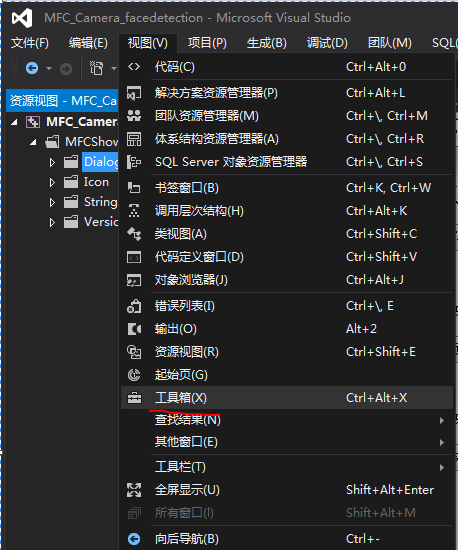
Task: Collapse the MFC_Camera root tree node
Action: (14, 122)
